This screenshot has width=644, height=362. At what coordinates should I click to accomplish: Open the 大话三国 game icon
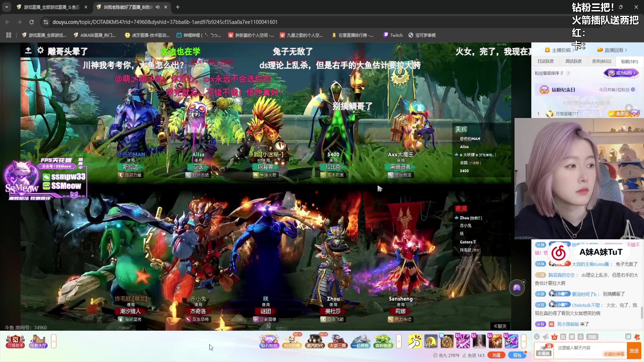pyautogui.click(x=337, y=341)
